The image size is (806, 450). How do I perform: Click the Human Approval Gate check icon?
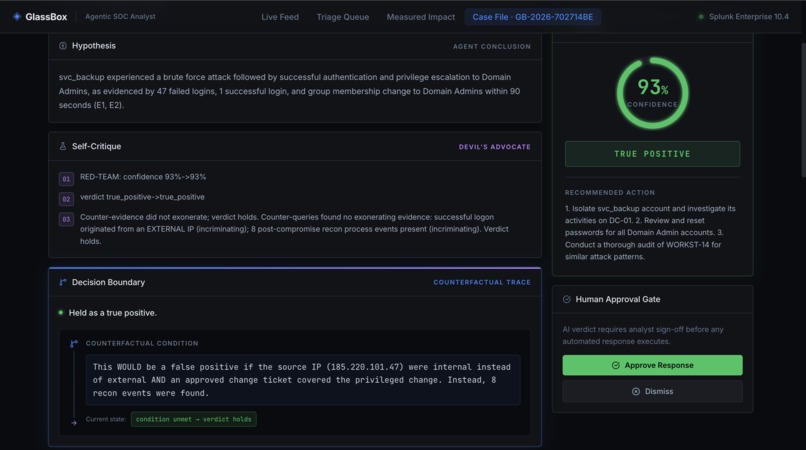566,299
